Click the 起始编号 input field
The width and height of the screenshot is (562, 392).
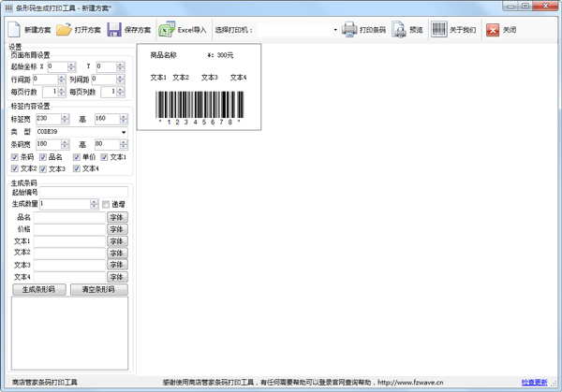tap(83, 192)
